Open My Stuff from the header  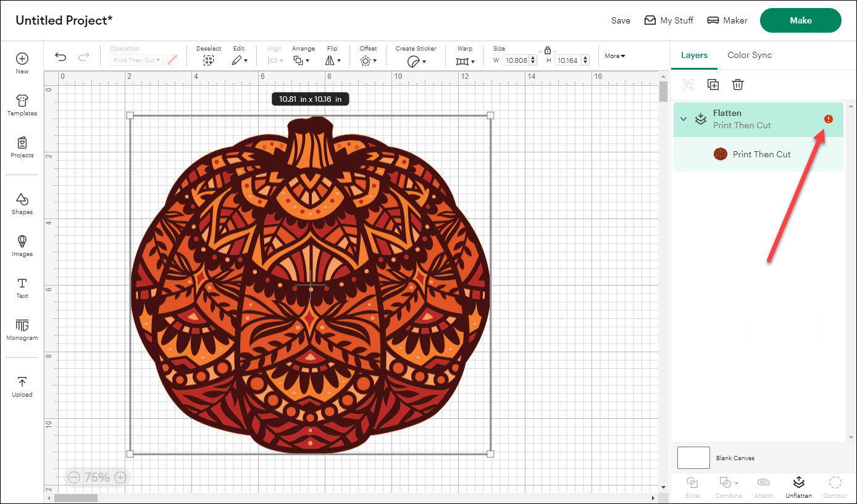click(x=669, y=20)
